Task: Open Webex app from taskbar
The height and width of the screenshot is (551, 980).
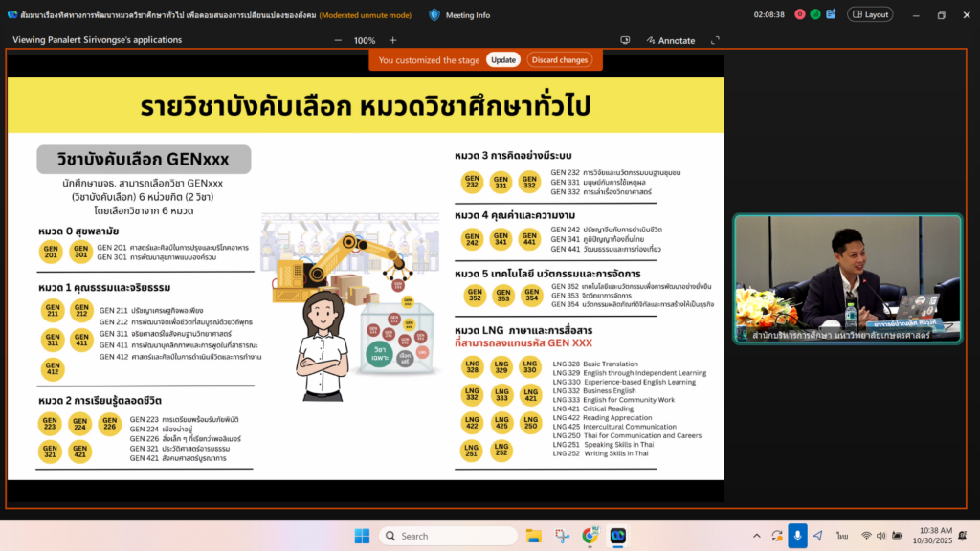Action: [x=618, y=536]
